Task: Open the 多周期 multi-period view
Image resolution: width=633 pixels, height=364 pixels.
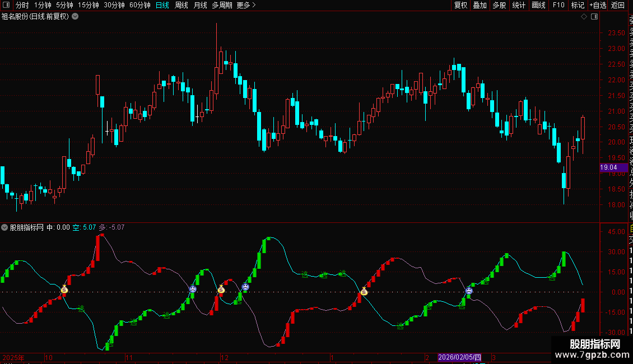Action: point(222,5)
